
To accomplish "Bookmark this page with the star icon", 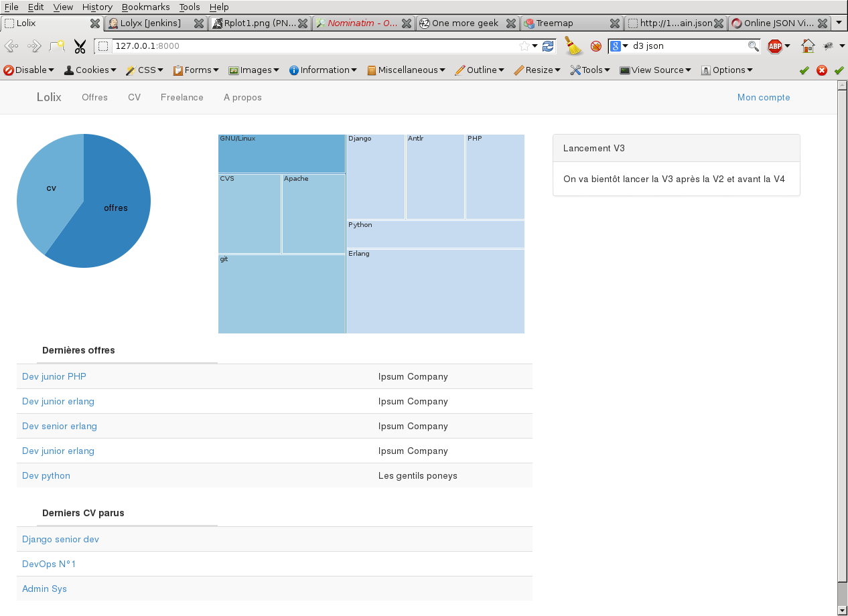I will pyautogui.click(x=524, y=46).
